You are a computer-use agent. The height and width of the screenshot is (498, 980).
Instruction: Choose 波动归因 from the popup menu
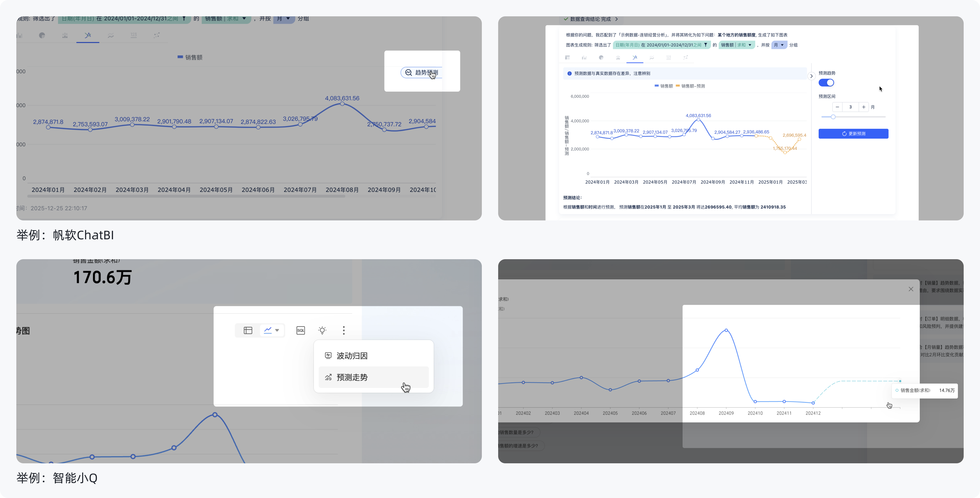tap(352, 356)
